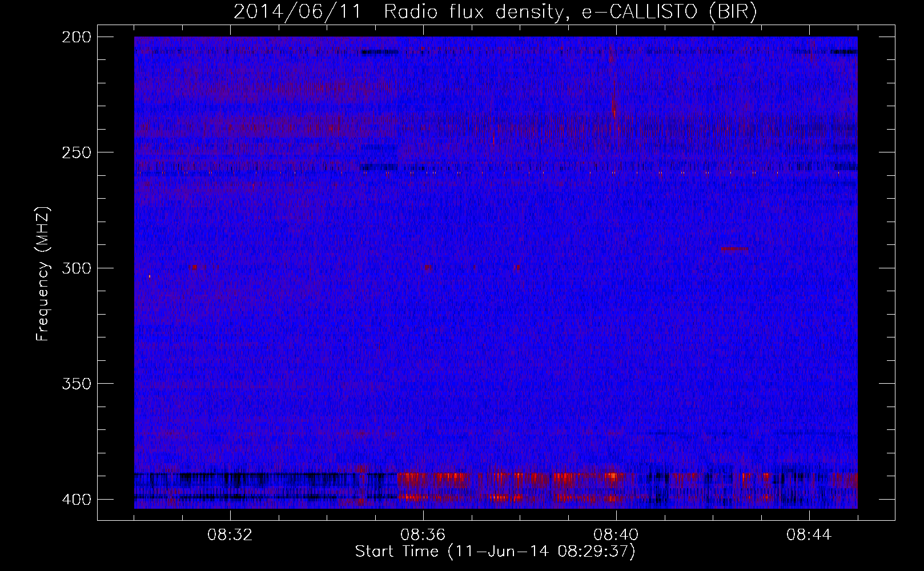This screenshot has height=571, width=924.
Task: Click the 300 frequency tick label
Action: click(77, 268)
